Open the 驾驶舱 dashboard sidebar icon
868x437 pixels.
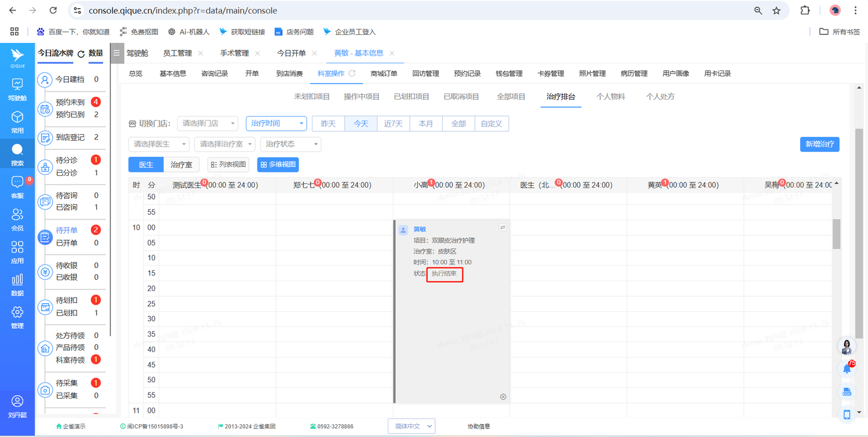pyautogui.click(x=17, y=85)
